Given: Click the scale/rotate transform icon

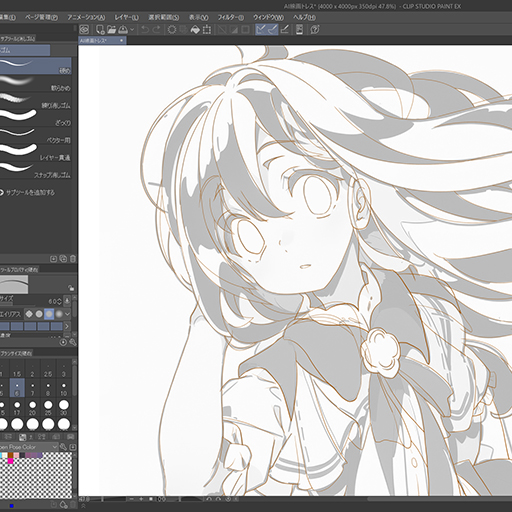Looking at the screenshot, I should click(207, 30).
